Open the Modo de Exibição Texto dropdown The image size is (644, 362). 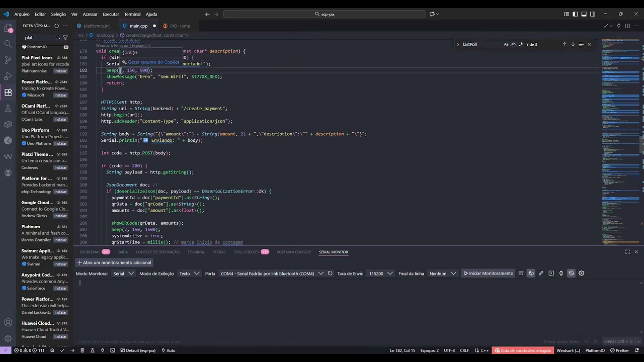tap(190, 274)
